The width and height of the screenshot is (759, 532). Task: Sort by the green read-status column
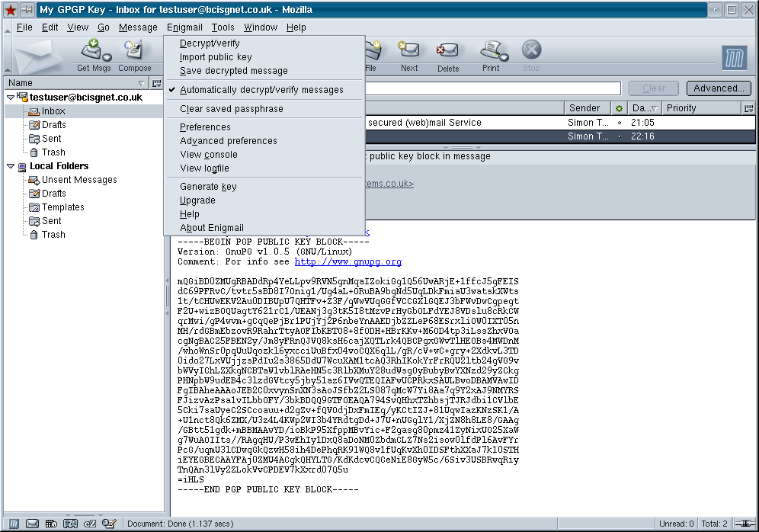click(619, 108)
